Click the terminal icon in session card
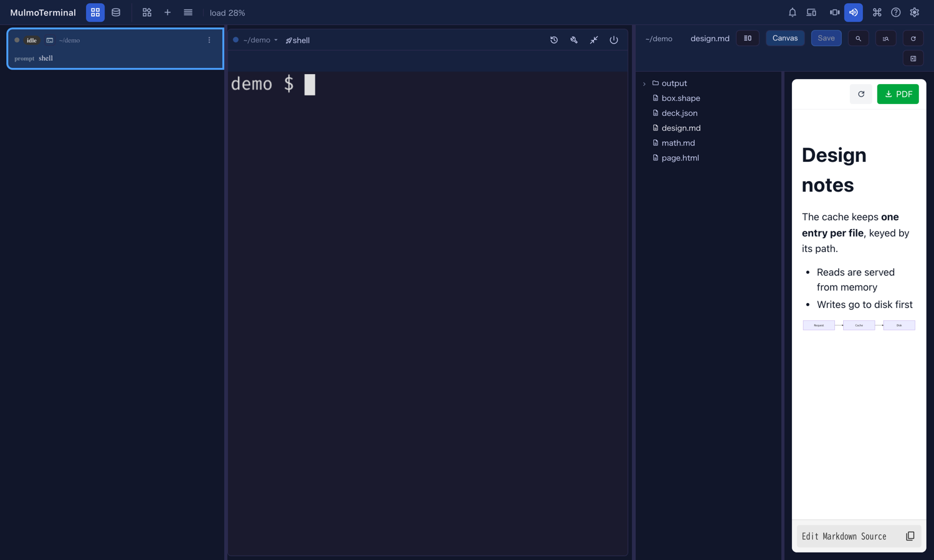The width and height of the screenshot is (934, 560). click(50, 40)
